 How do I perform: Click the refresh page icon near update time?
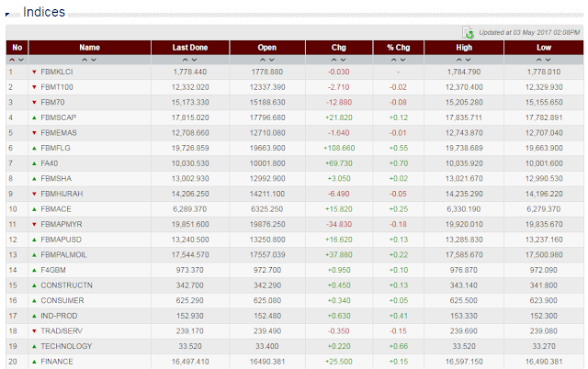click(468, 33)
